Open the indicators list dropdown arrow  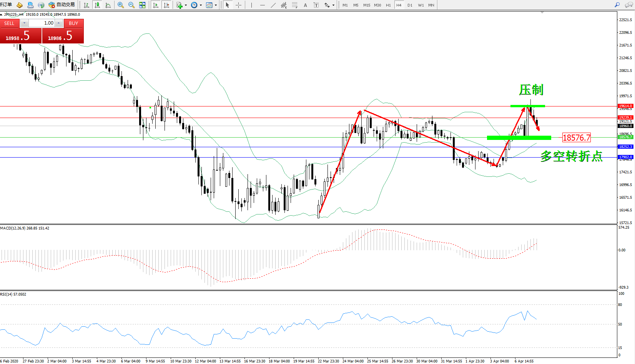tap(186, 5)
